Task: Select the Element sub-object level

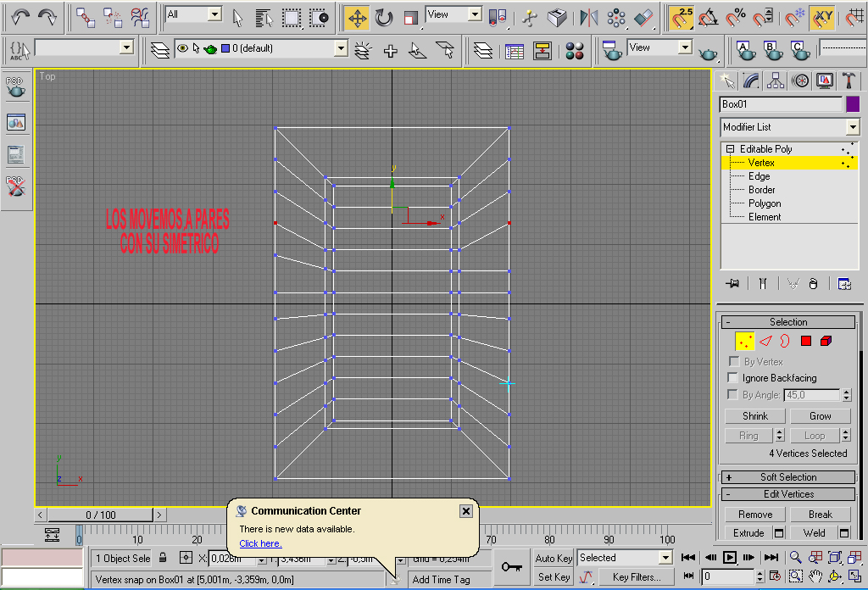Action: pos(764,217)
